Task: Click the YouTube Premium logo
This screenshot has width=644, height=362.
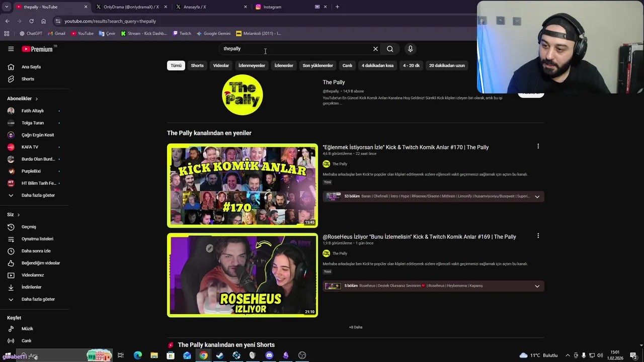Action: pyautogui.click(x=37, y=49)
